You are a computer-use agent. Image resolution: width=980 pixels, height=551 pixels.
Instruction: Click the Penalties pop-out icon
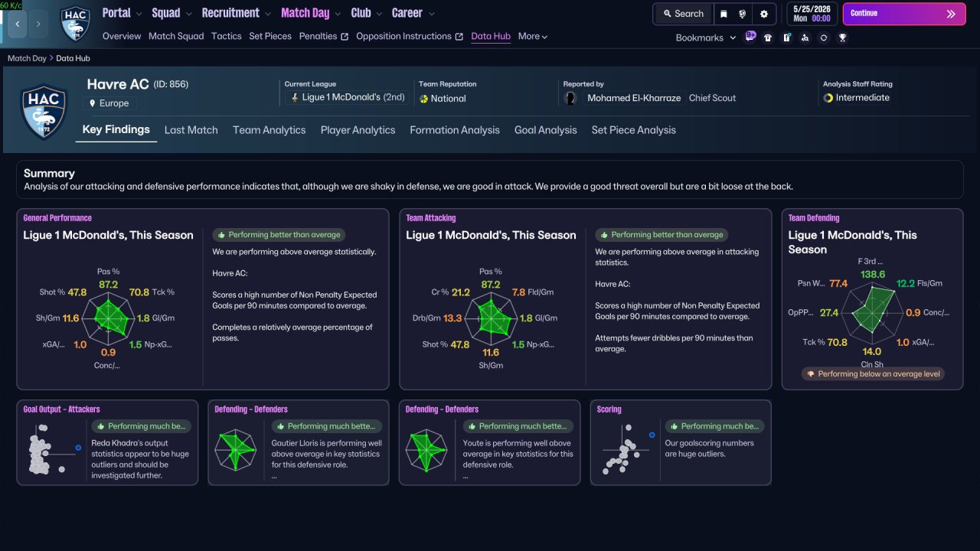[345, 37]
